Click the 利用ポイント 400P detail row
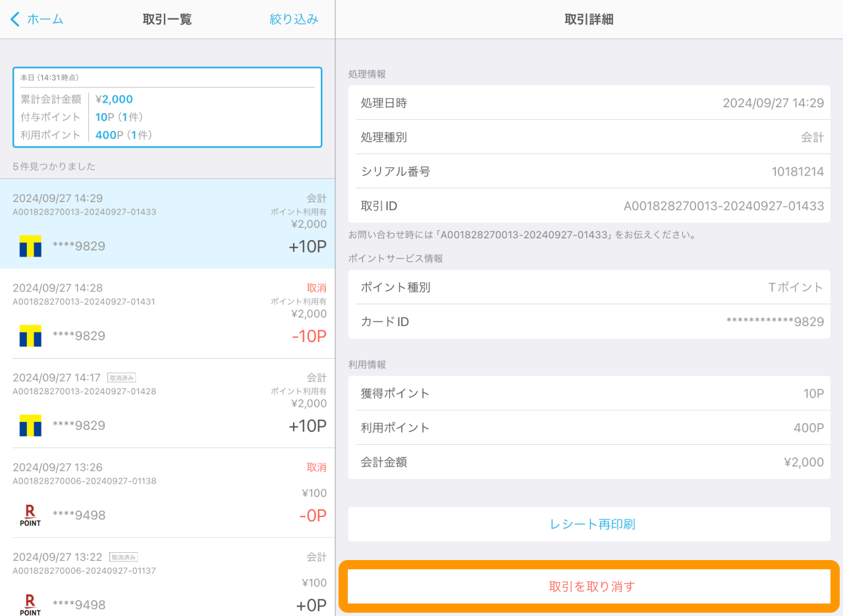This screenshot has width=843, height=616. click(589, 428)
